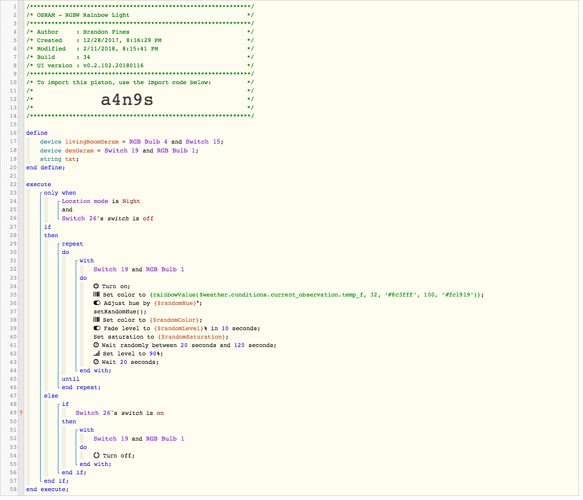The height and width of the screenshot is (500, 583).
Task: Open the repeat statement on line 29
Action: tap(72, 244)
